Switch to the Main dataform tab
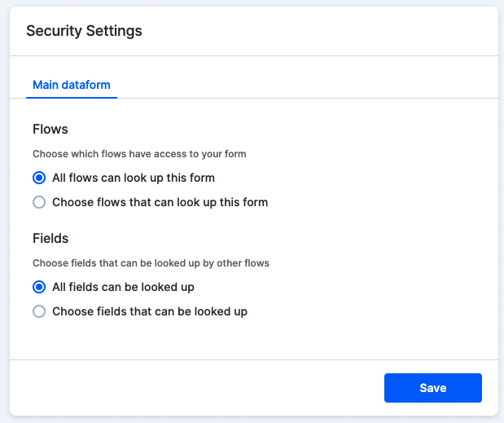 click(72, 85)
